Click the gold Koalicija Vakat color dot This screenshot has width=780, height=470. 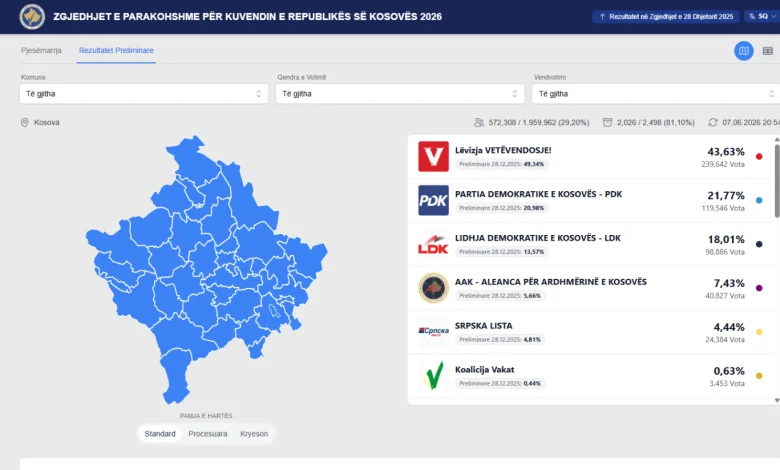(759, 375)
